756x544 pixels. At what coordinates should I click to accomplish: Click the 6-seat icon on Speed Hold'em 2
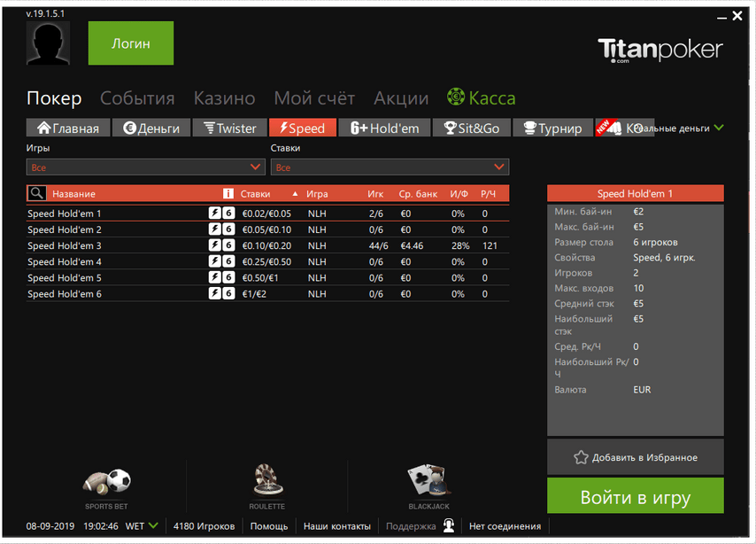228,229
